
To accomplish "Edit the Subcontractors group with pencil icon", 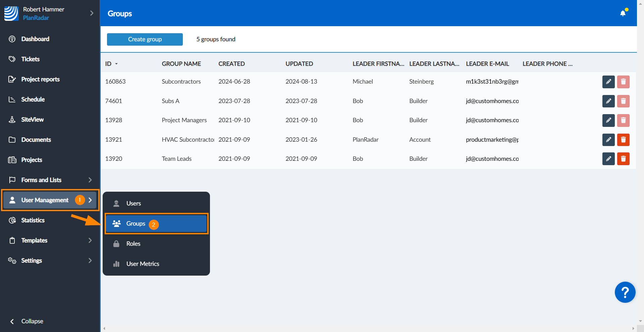I will pos(608,82).
